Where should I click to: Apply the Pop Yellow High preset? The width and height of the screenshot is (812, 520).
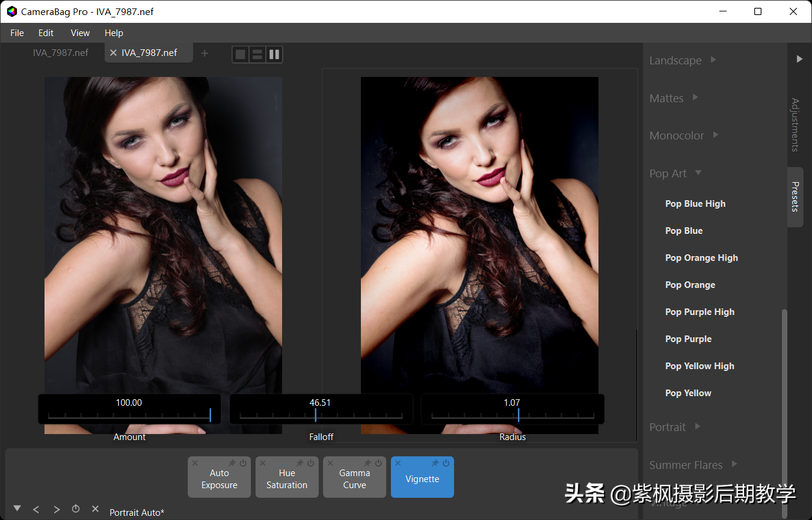(x=700, y=366)
